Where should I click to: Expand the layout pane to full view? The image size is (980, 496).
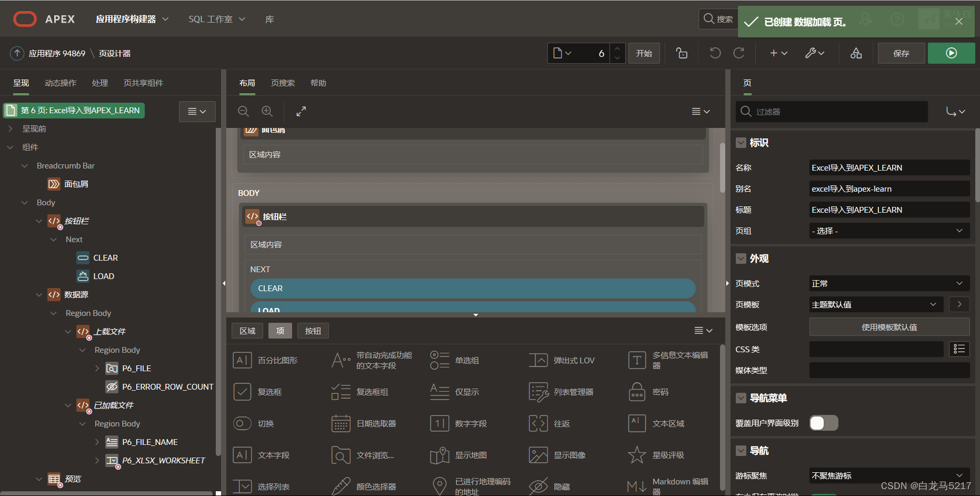pyautogui.click(x=301, y=111)
